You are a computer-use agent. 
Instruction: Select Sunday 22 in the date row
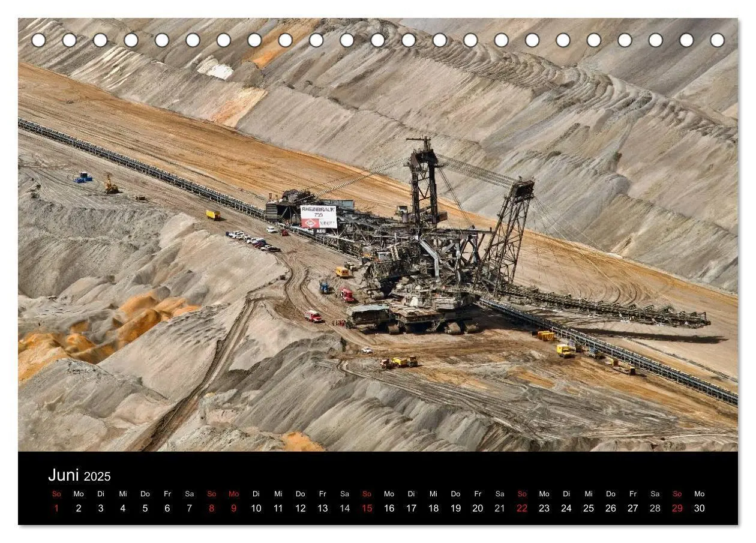coord(522,508)
